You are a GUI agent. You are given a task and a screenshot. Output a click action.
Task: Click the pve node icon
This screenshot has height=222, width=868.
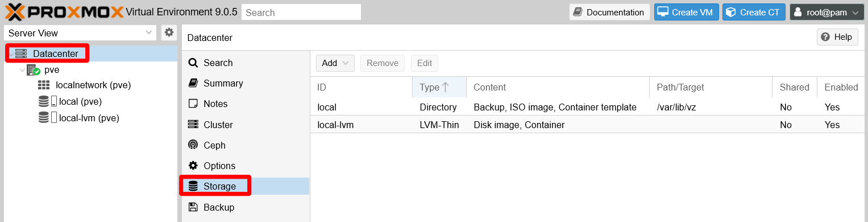[33, 70]
